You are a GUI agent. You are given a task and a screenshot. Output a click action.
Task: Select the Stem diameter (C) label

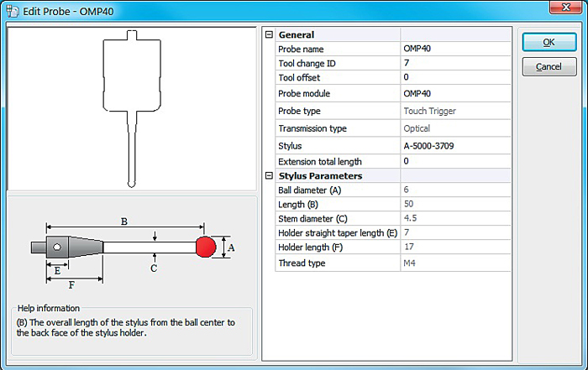coord(312,219)
